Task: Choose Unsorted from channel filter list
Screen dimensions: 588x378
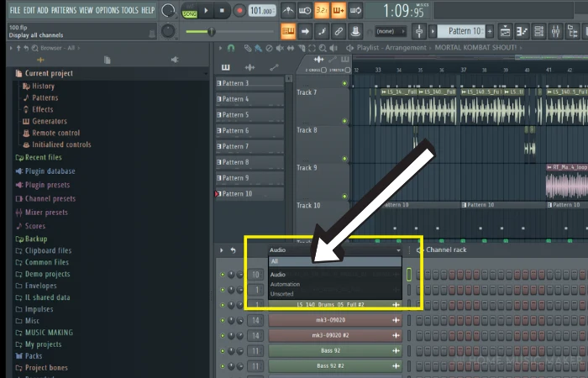Action: pyautogui.click(x=335, y=294)
